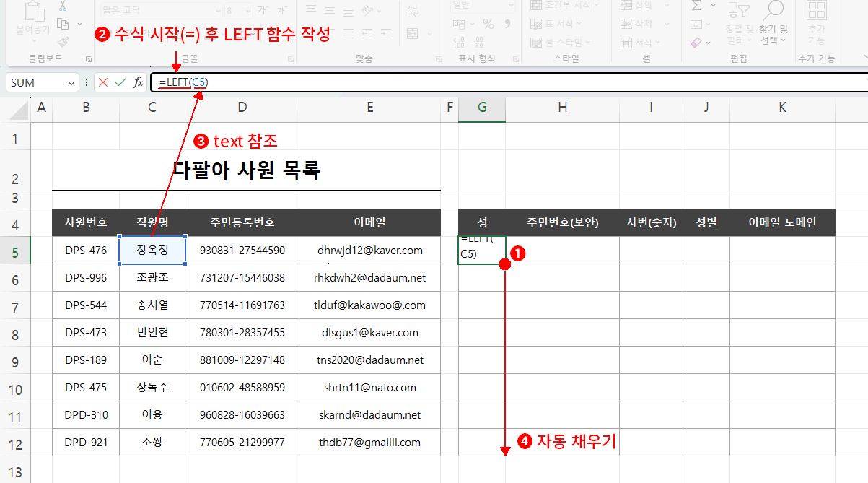Click the 성별 header cell
Viewport: 868px width, 483px height.
706,222
